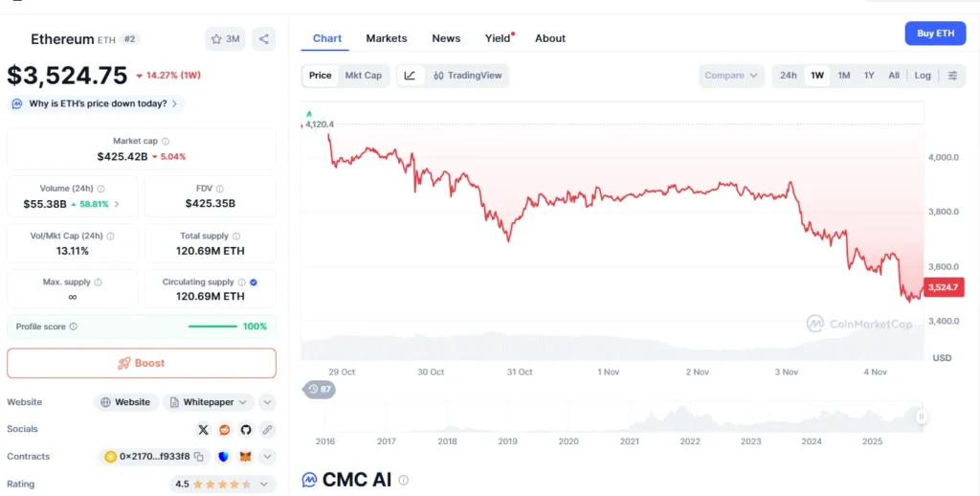
Task: Toggle the Log scale option
Action: click(923, 76)
